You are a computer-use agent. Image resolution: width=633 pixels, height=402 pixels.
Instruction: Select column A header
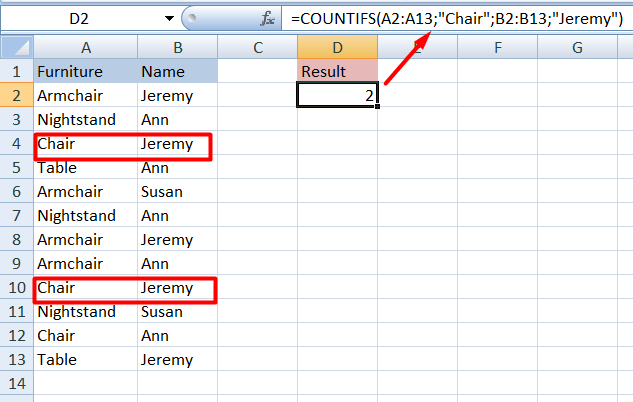86,47
